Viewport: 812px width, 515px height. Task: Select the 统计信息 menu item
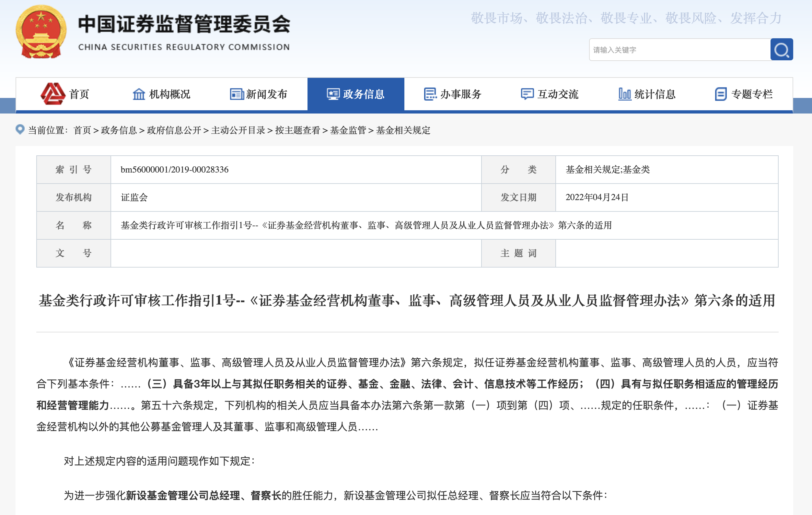pyautogui.click(x=655, y=94)
